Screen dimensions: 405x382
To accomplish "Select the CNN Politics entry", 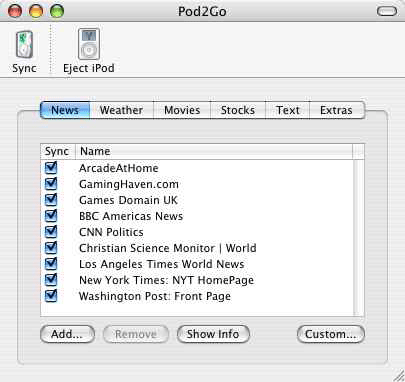I will click(111, 232).
